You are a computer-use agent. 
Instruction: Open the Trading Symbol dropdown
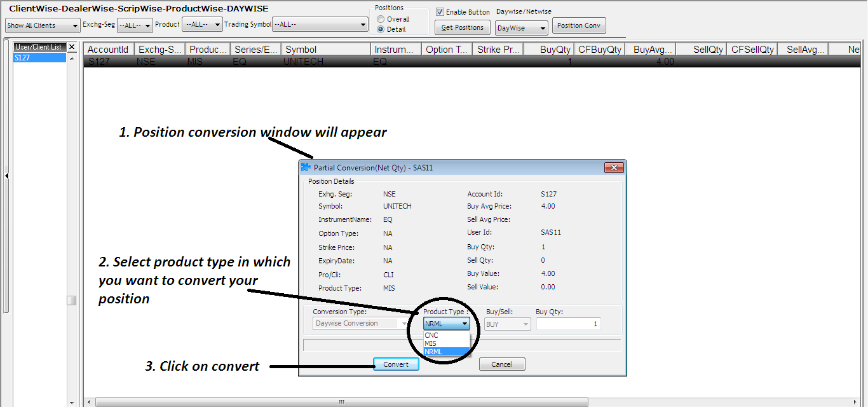tap(320, 25)
